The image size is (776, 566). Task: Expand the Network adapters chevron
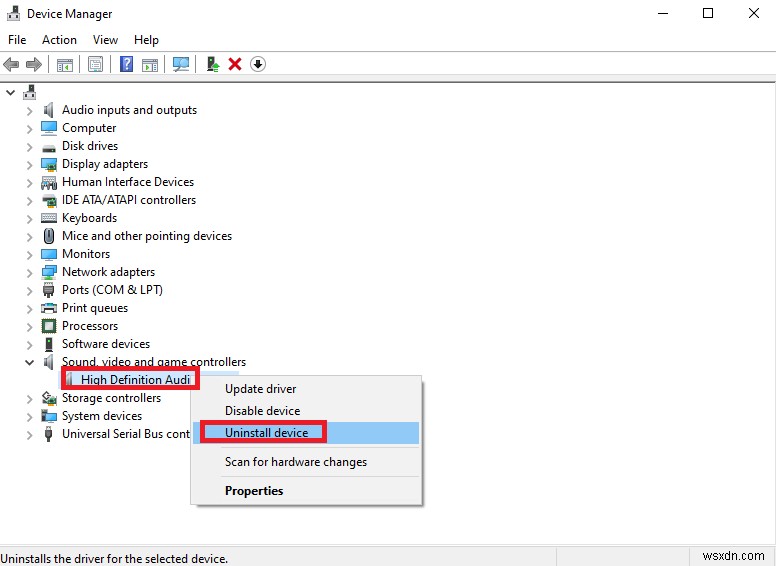coord(30,273)
